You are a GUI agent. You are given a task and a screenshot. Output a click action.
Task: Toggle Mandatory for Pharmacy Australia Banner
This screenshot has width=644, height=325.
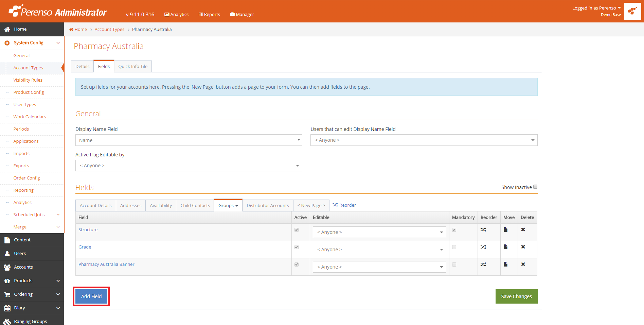click(x=454, y=264)
